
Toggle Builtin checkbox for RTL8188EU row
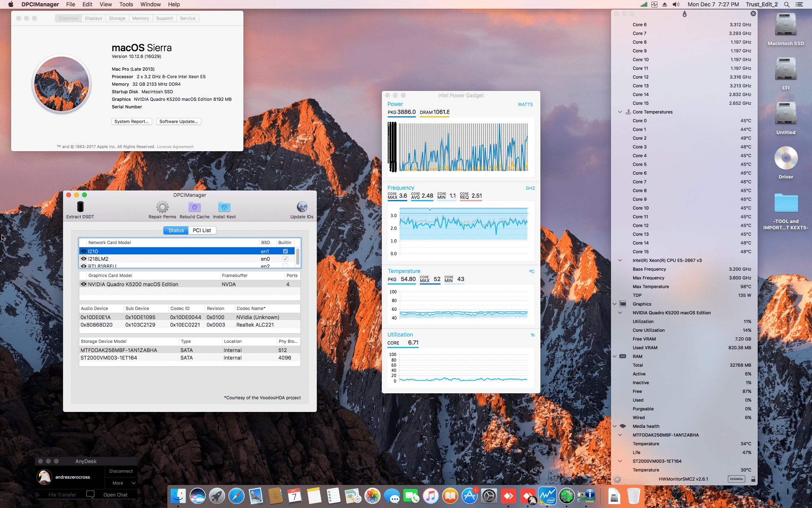285,266
